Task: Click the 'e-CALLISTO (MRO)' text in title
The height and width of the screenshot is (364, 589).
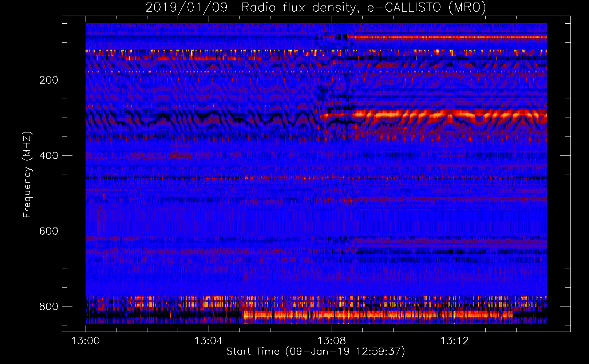Action: point(427,7)
